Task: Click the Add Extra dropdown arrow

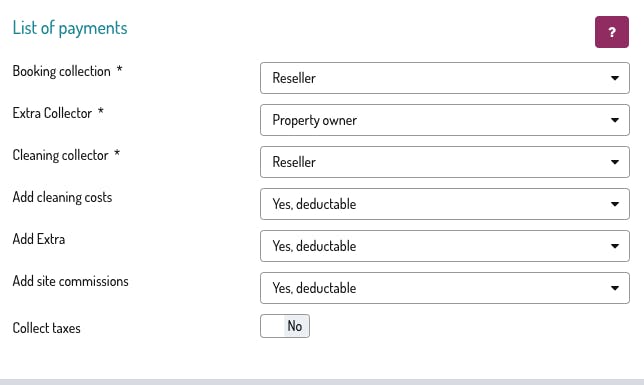Action: (x=614, y=246)
